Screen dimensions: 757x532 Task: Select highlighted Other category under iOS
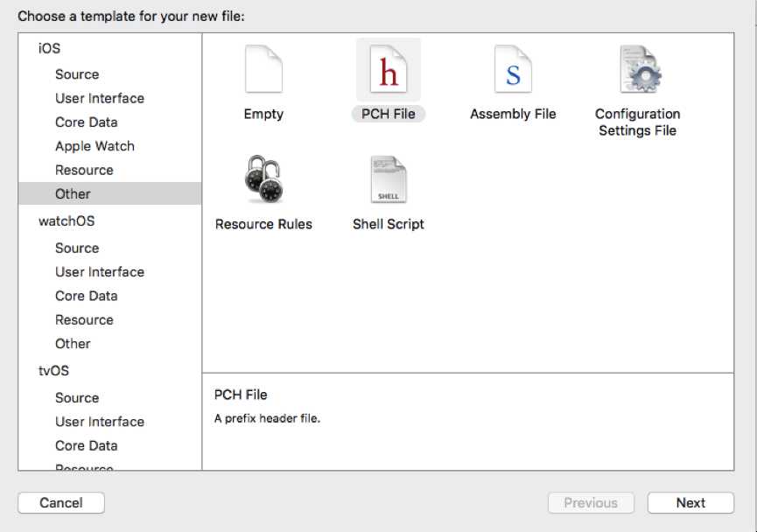coord(109,193)
